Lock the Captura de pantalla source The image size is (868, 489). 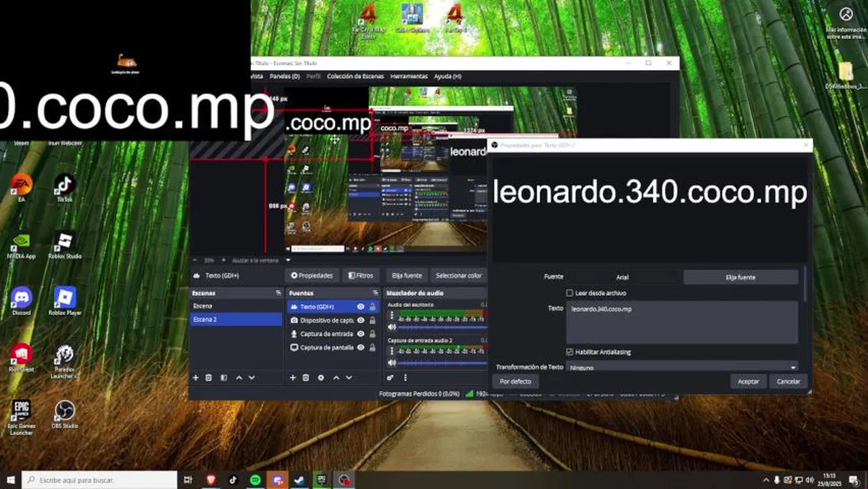click(x=372, y=348)
